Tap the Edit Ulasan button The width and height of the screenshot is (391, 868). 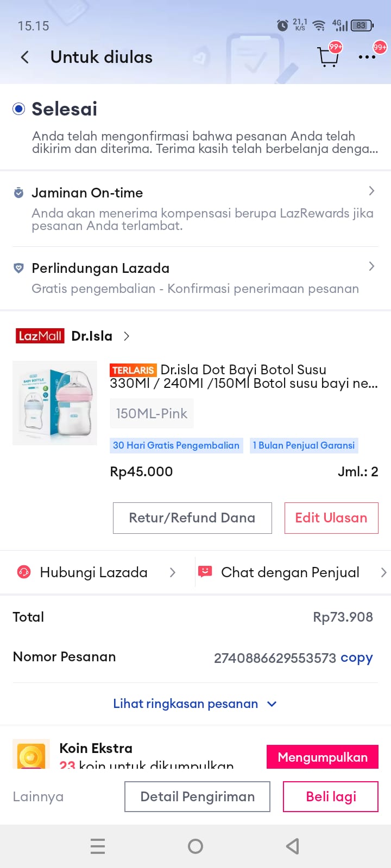331,518
